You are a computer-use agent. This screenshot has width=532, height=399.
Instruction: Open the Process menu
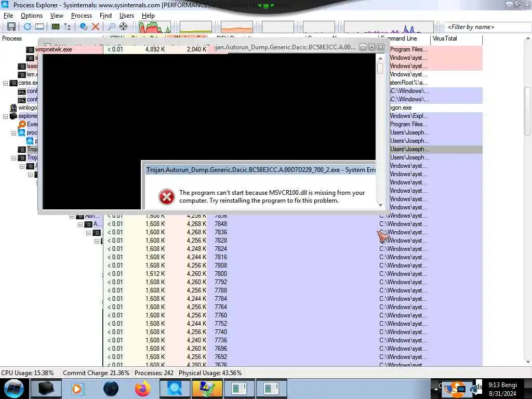82,16
